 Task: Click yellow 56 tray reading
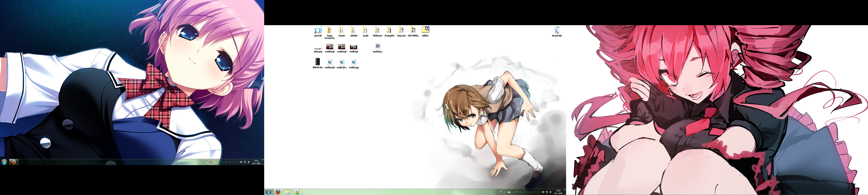click(x=215, y=162)
